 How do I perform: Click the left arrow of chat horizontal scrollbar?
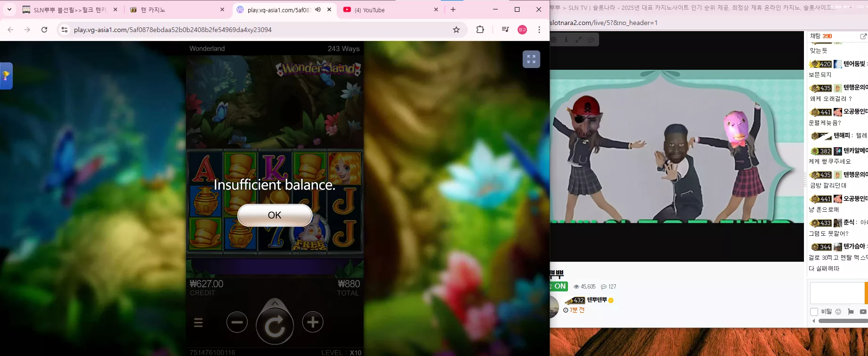click(x=814, y=321)
